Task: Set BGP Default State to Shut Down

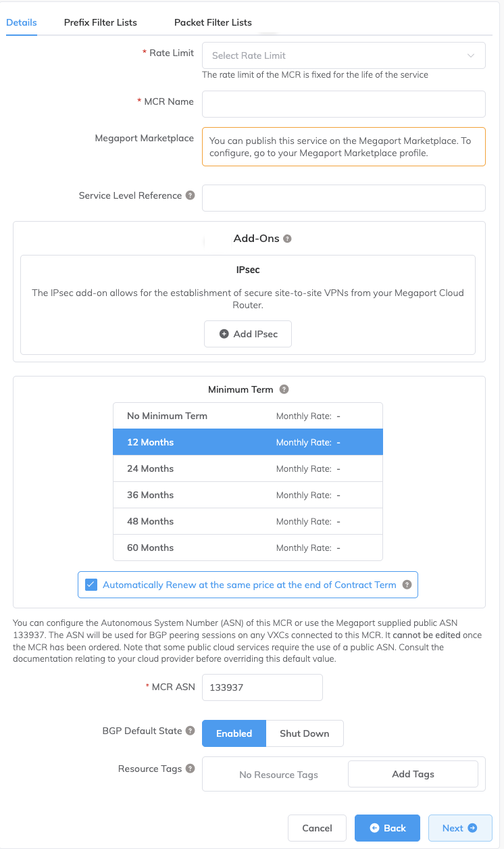Action: 304,733
